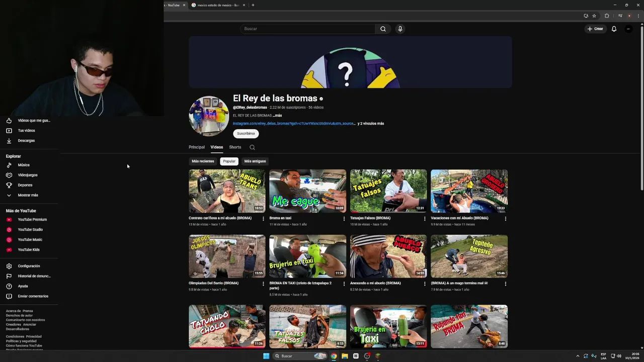Image resolution: width=644 pixels, height=362 pixels.
Task: Click YouTube search input field
Action: click(x=307, y=29)
